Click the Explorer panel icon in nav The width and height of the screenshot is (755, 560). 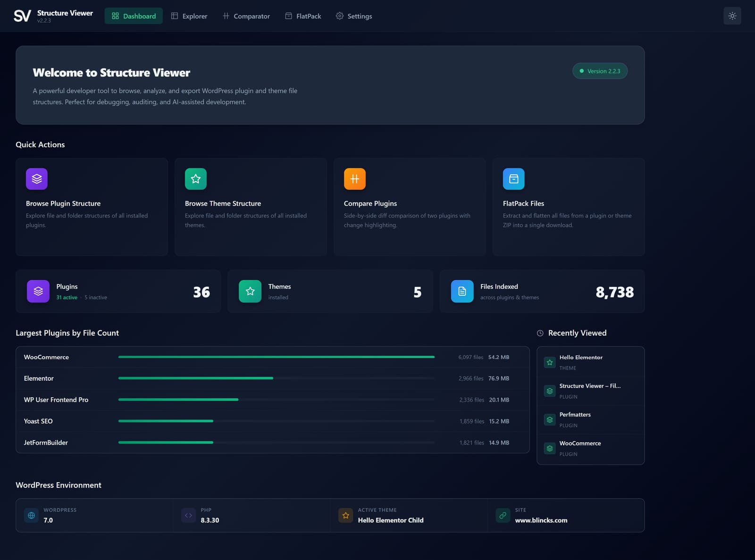pos(175,16)
